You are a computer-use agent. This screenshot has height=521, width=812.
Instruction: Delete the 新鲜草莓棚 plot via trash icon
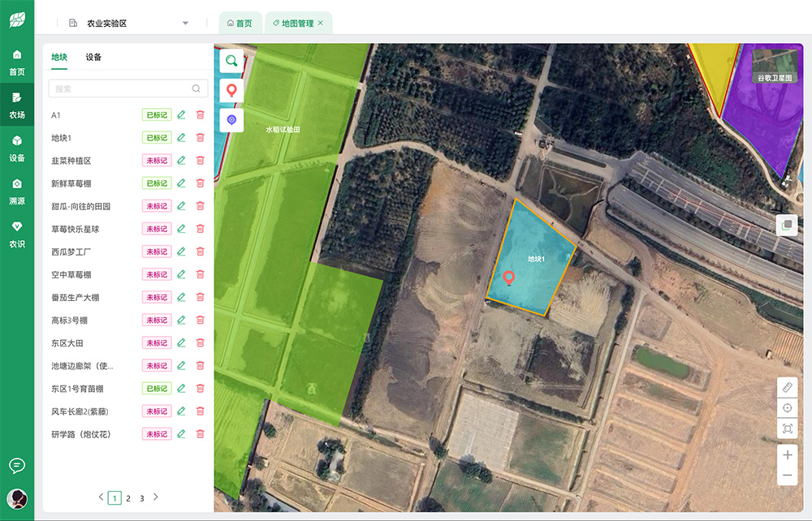200,183
